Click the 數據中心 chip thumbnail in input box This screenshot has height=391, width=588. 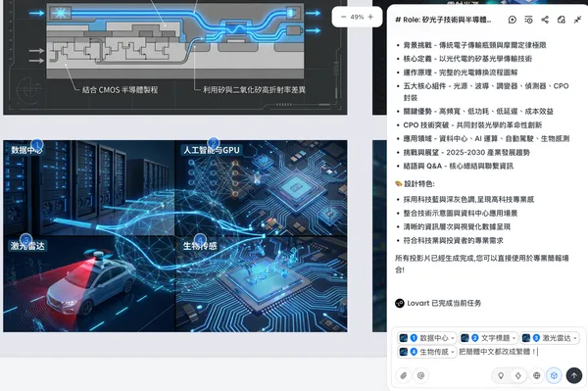(404, 338)
